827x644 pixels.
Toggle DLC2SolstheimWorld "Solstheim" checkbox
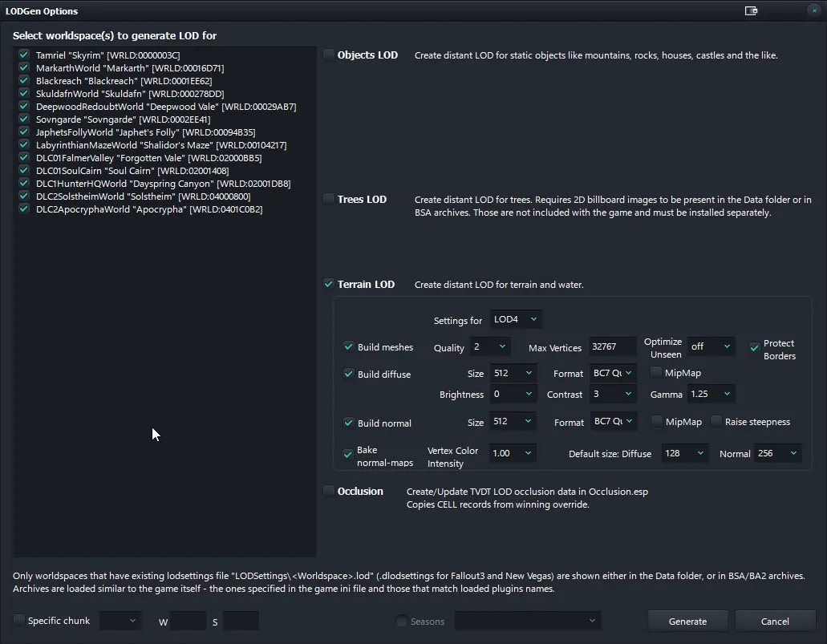[x=24, y=196]
